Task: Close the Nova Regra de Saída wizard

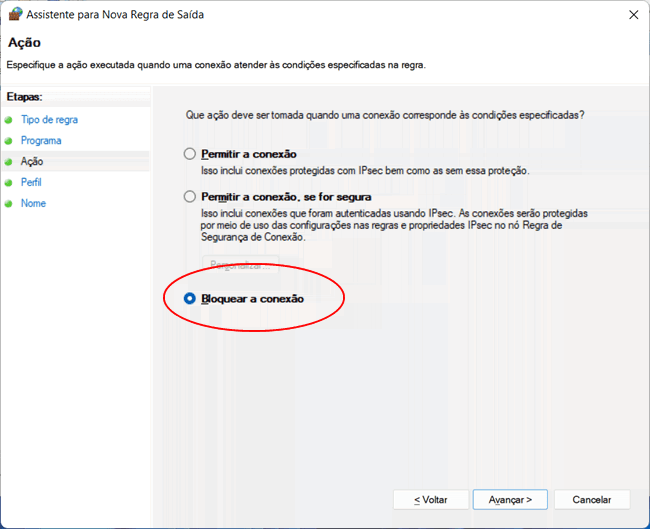Action: [632, 15]
